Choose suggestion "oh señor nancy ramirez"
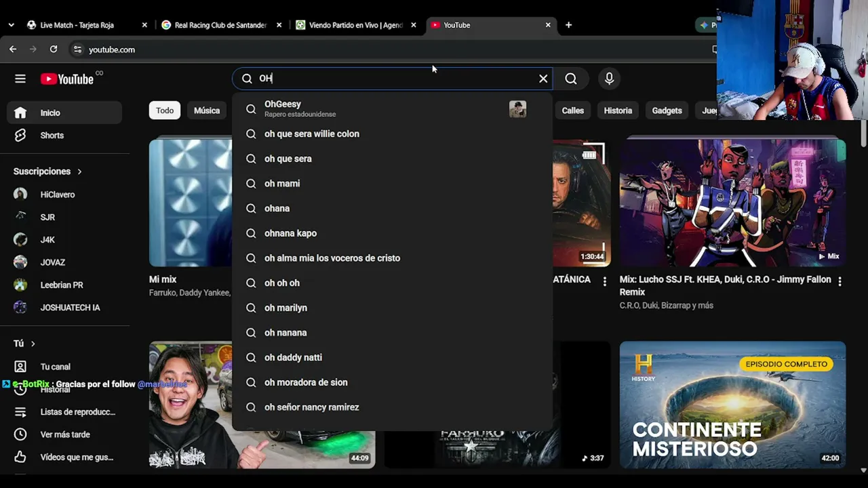This screenshot has height=488, width=868. point(392,407)
